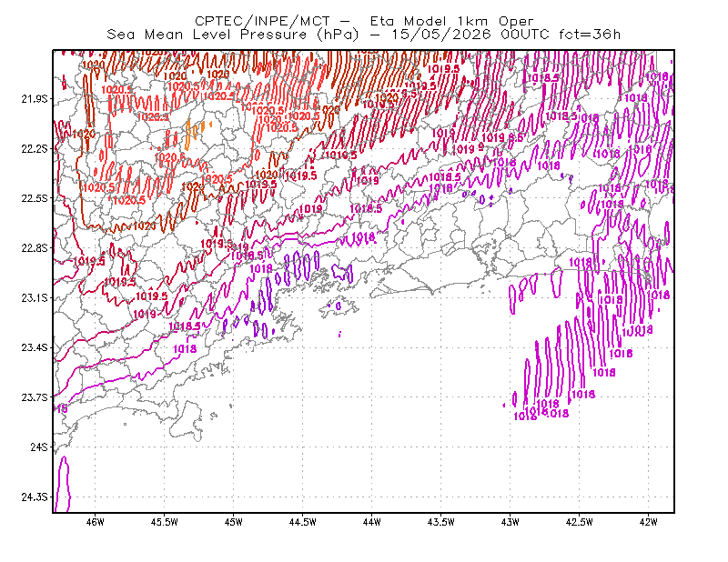728x562 pixels.
Task: Click the '42W' longitude label
Action: (x=648, y=522)
